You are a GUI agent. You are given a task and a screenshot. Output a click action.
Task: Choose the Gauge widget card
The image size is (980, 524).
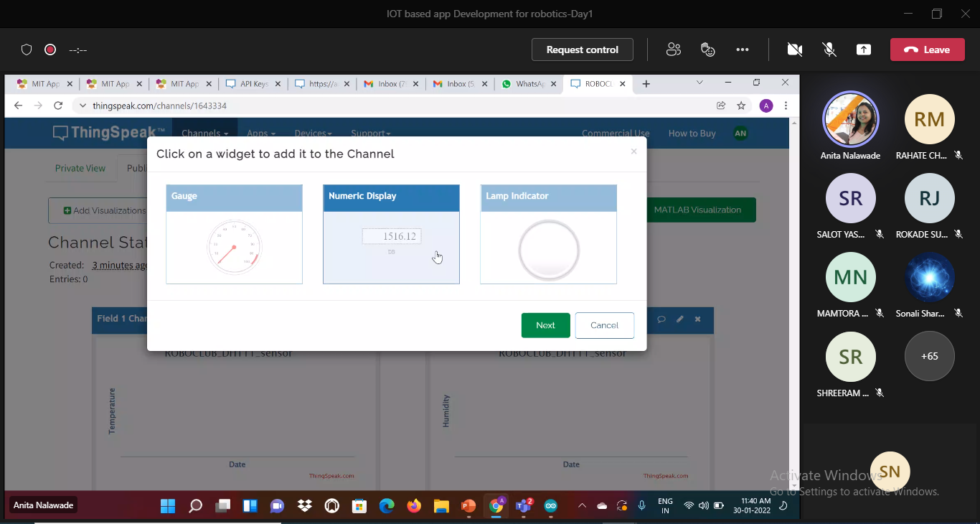(x=234, y=235)
